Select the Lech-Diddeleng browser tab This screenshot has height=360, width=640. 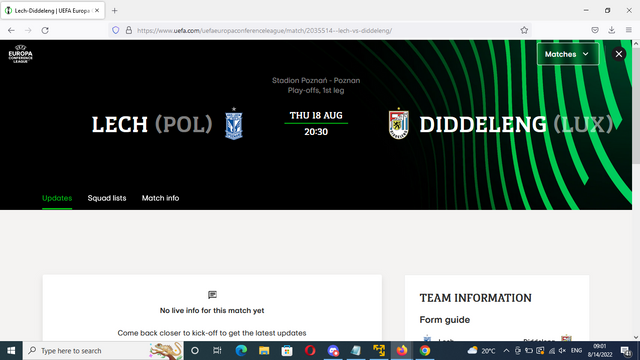(x=53, y=11)
